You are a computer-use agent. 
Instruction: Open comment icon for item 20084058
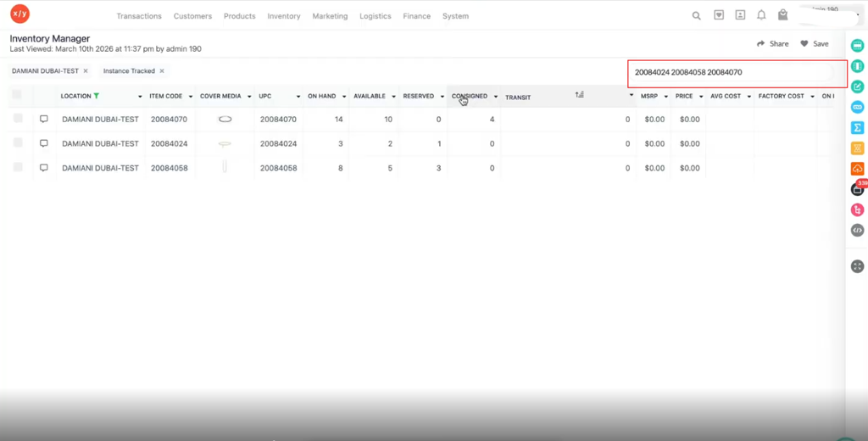tap(44, 167)
